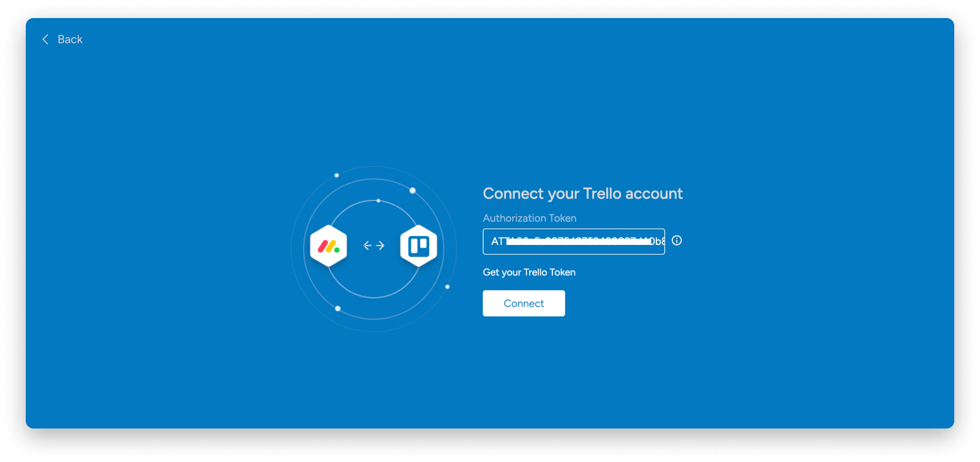Click the monday.com hexagon logo
This screenshot has height=462, width=980.
point(329,246)
